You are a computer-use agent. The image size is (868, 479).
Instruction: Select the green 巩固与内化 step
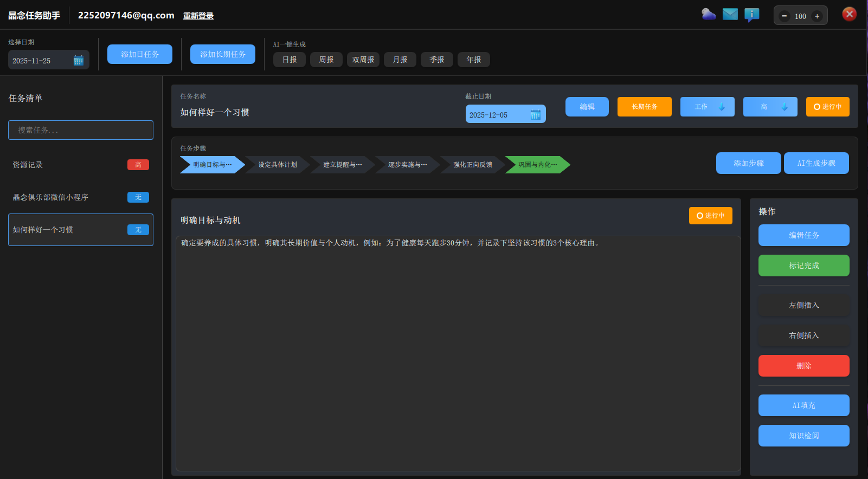click(537, 165)
